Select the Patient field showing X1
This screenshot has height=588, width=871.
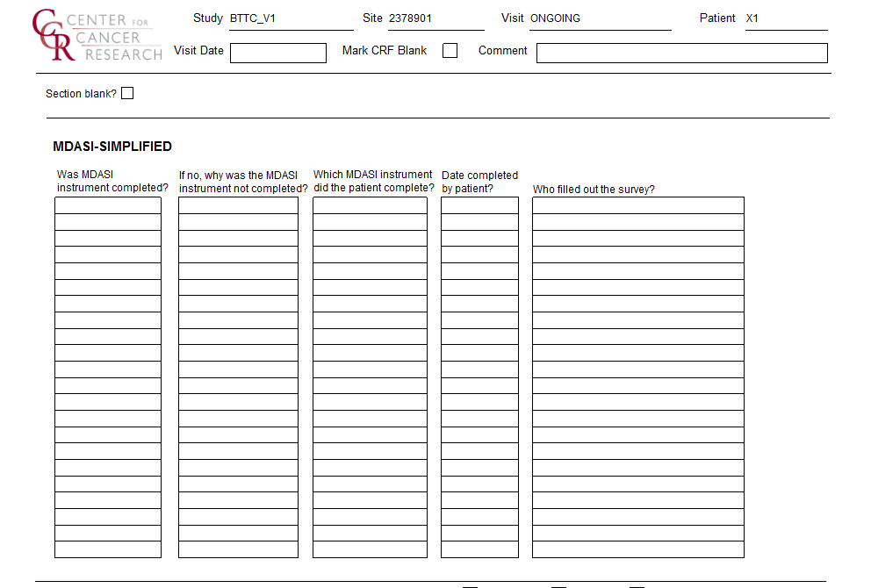click(x=785, y=18)
